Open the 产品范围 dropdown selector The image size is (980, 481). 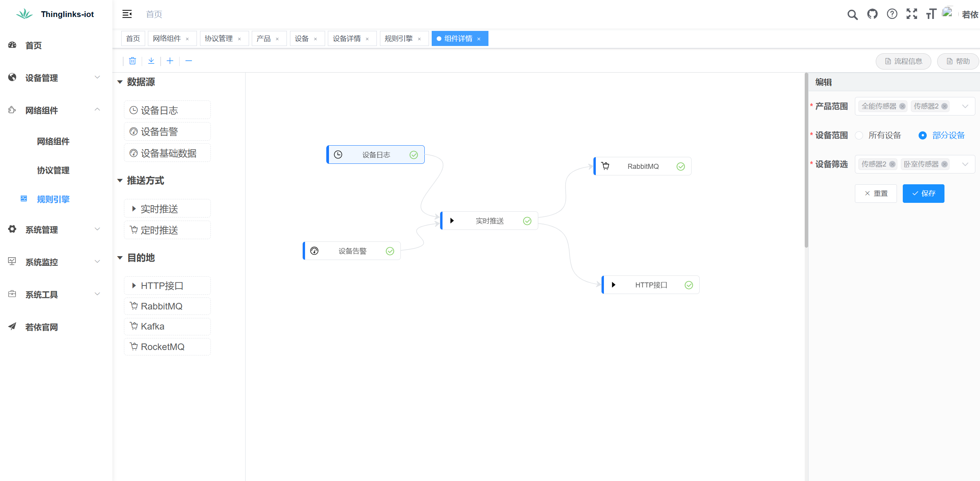965,106
